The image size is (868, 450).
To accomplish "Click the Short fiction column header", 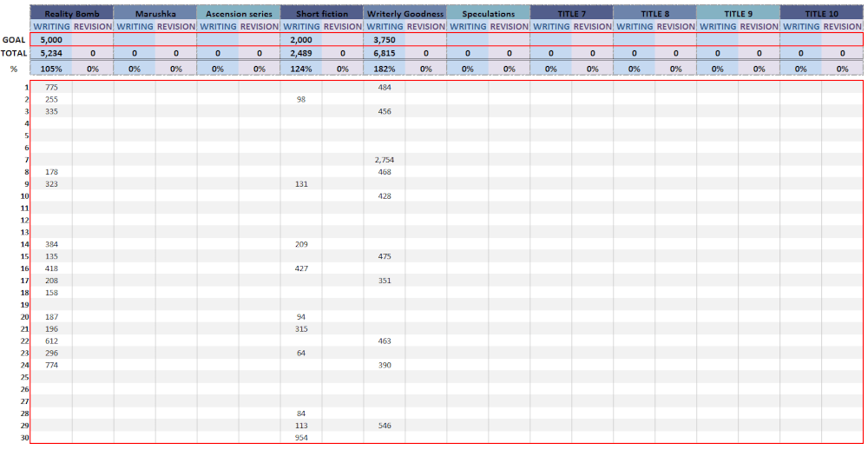I will (x=322, y=14).
